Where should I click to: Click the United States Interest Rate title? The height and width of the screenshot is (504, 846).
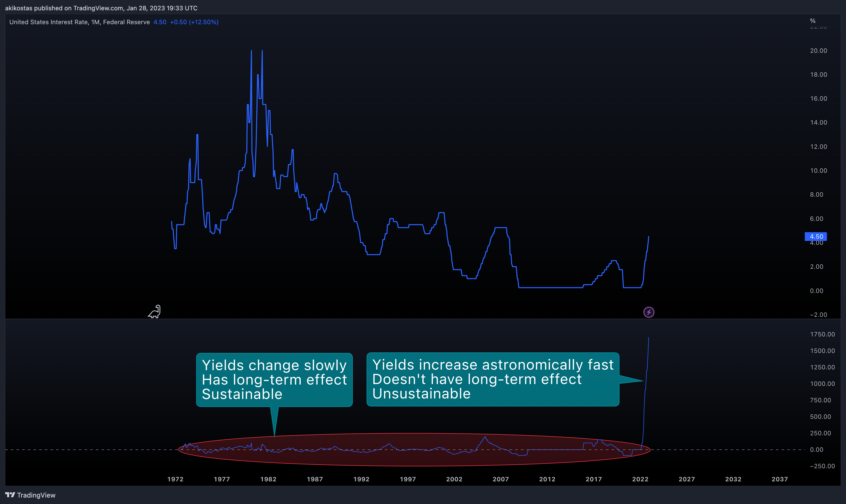(x=79, y=22)
